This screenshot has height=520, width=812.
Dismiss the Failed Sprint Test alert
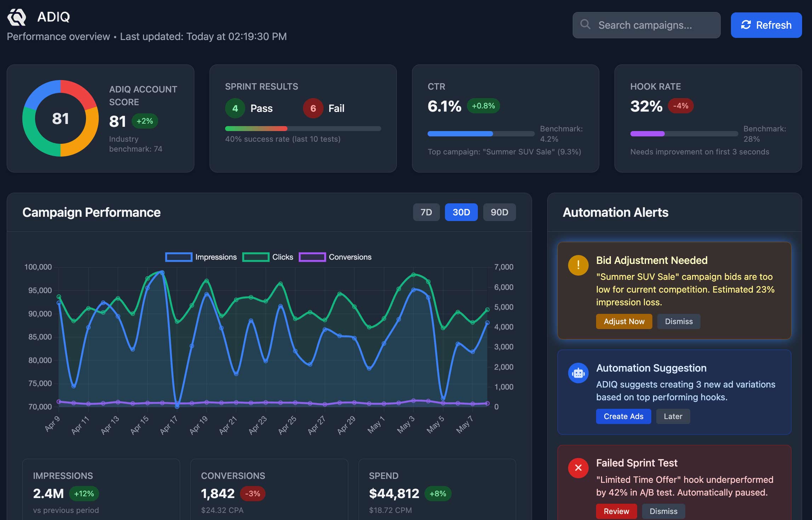coord(663,511)
